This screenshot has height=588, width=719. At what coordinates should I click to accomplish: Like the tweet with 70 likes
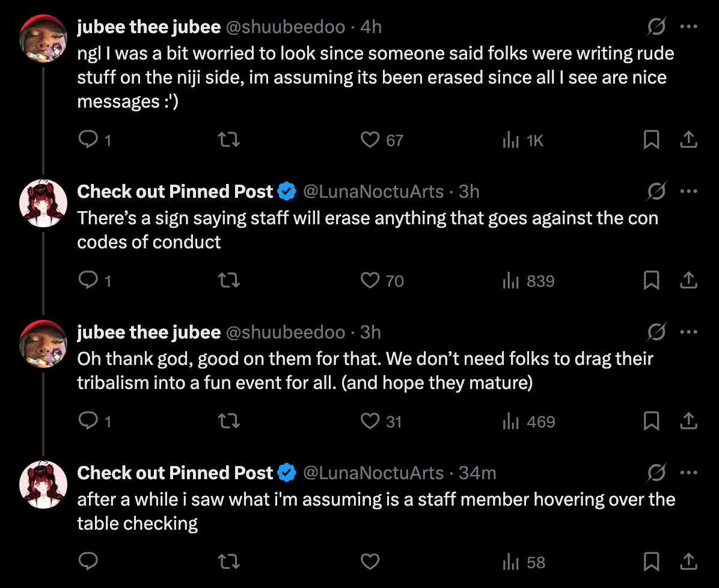pos(370,281)
